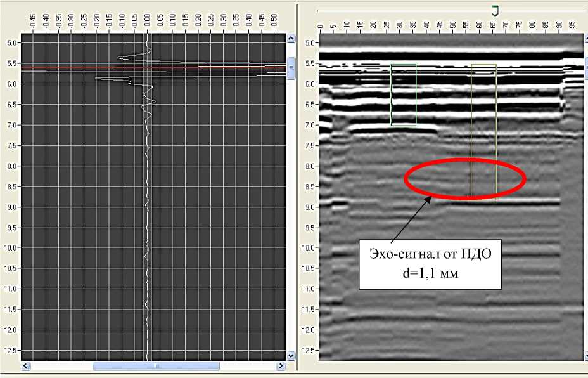Click the A-scan horizontal scrollbar right arrow
The height and width of the screenshot is (378, 588).
click(x=281, y=365)
